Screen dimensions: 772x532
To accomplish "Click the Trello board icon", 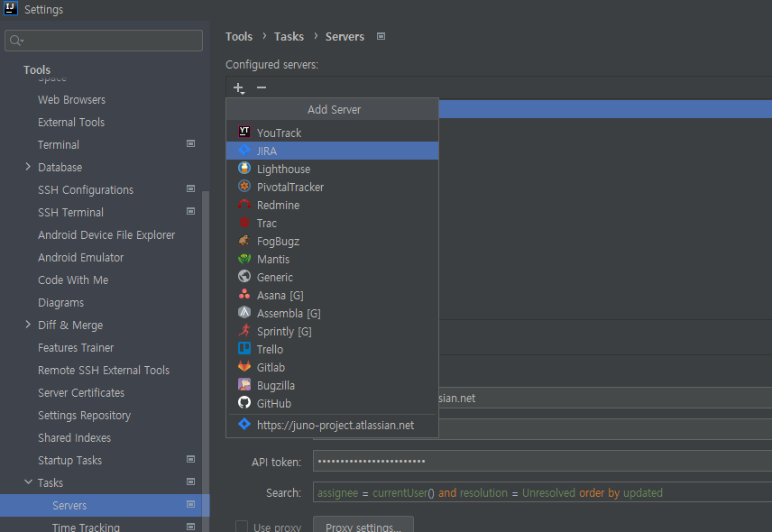I will point(244,348).
